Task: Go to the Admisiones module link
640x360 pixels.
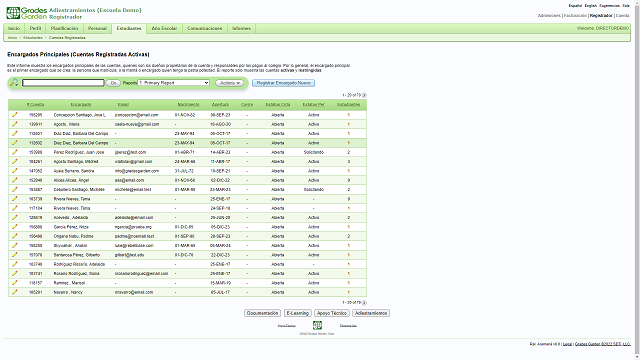Action: (x=549, y=16)
